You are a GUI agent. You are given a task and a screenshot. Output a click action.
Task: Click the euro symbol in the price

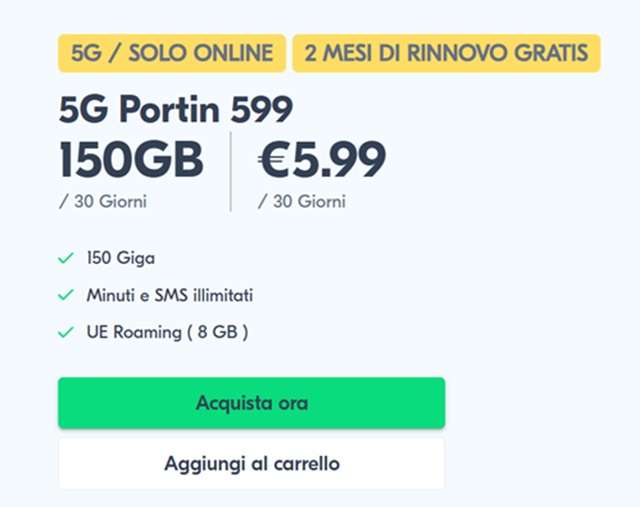pos(278,160)
